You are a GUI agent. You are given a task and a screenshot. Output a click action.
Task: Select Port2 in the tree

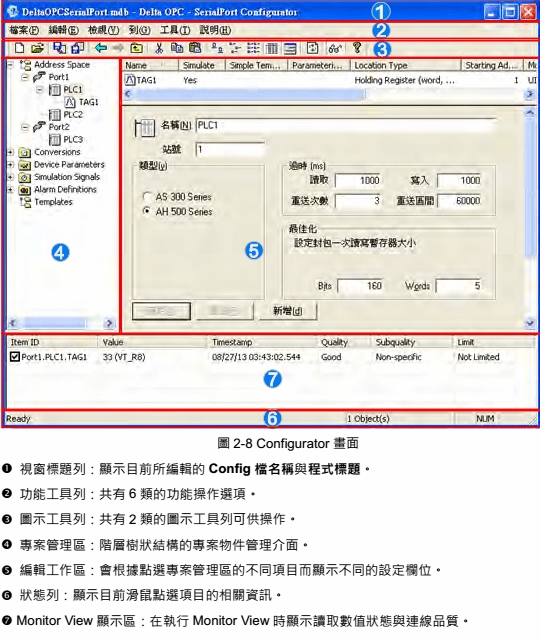click(x=59, y=127)
